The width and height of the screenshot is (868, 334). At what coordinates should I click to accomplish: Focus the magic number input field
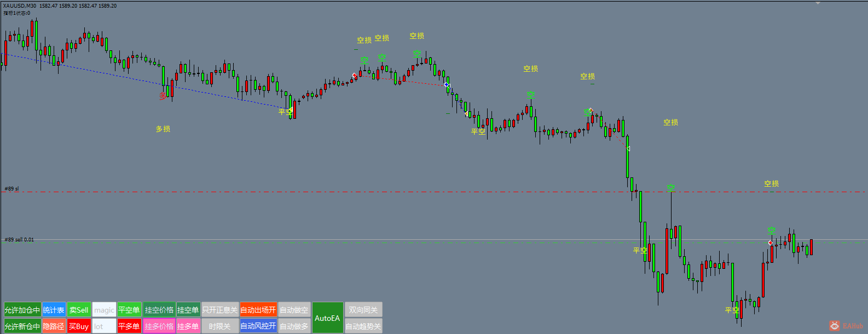tap(104, 310)
